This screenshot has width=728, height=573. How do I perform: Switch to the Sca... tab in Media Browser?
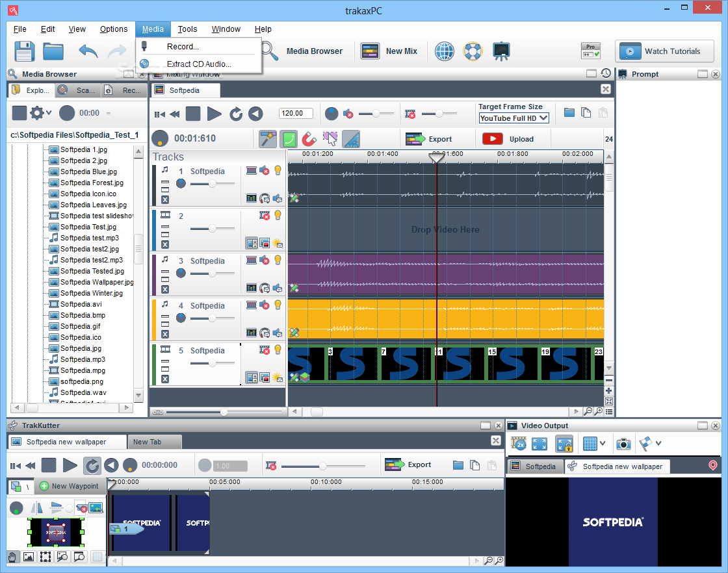pos(77,90)
